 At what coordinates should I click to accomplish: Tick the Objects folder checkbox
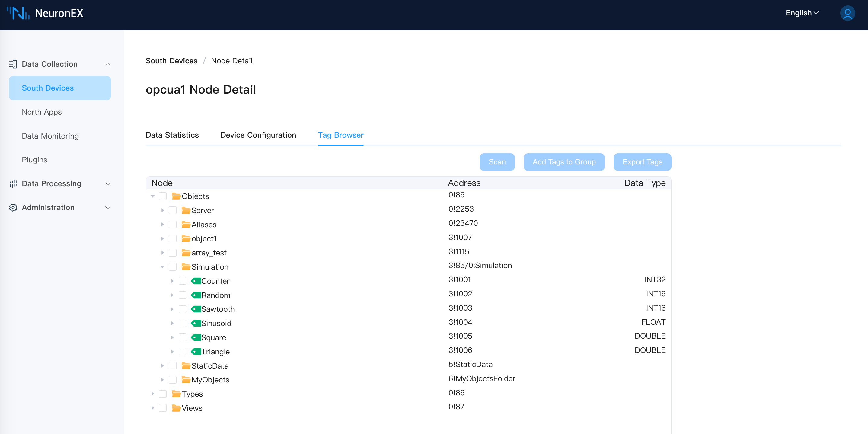point(163,196)
